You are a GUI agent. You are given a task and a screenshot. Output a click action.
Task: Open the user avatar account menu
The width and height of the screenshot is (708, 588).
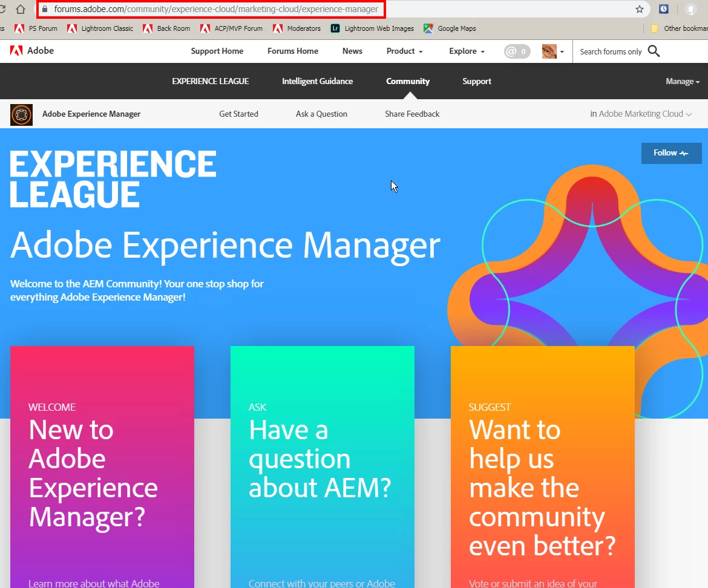pyautogui.click(x=552, y=51)
